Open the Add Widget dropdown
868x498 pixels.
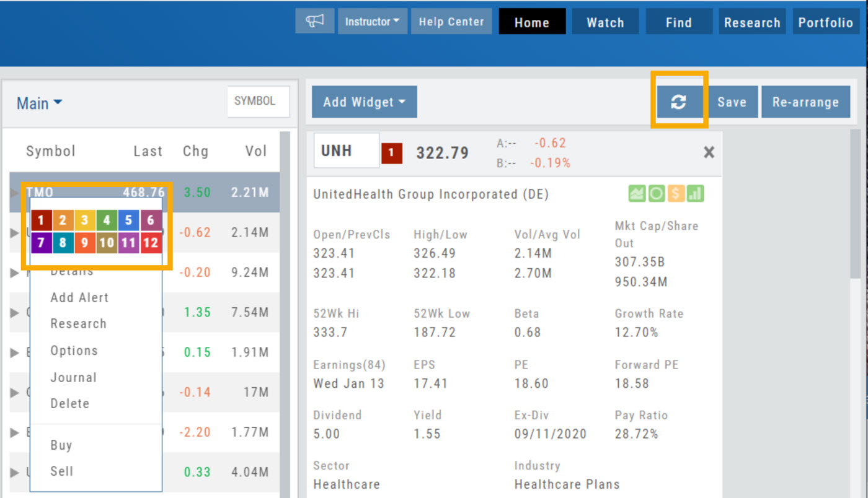click(x=364, y=102)
